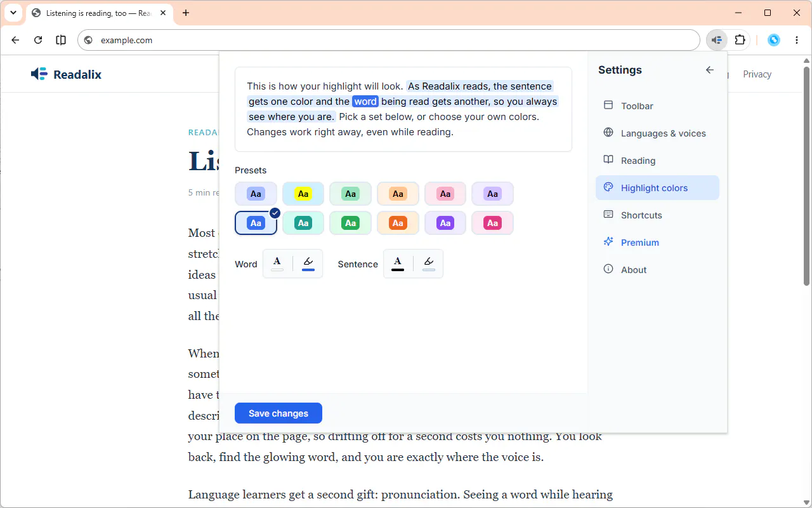The height and width of the screenshot is (508, 812).
Task: Maximize the browser window
Action: pyautogui.click(x=768, y=13)
